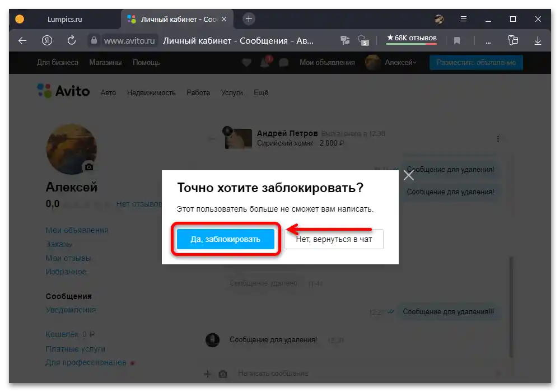Open 'Нет отзывов' link

139,204
